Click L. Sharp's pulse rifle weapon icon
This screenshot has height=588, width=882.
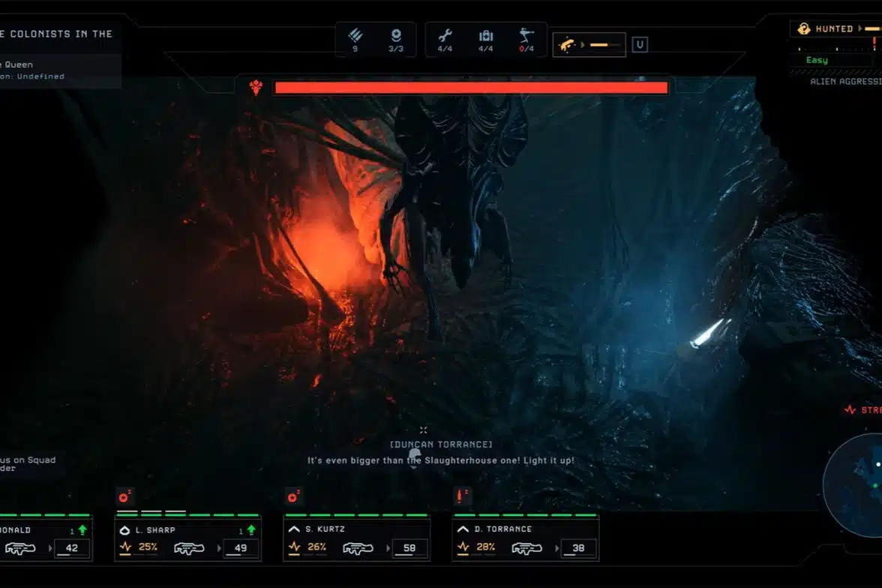189,548
